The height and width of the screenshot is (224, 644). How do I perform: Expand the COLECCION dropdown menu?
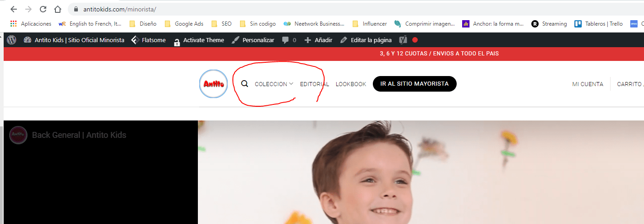point(274,84)
